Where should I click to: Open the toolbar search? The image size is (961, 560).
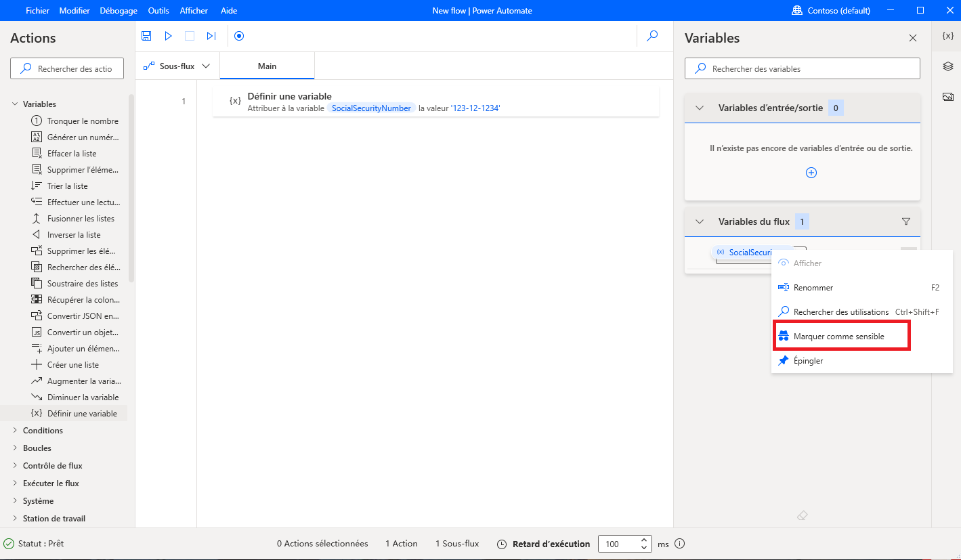[652, 35]
